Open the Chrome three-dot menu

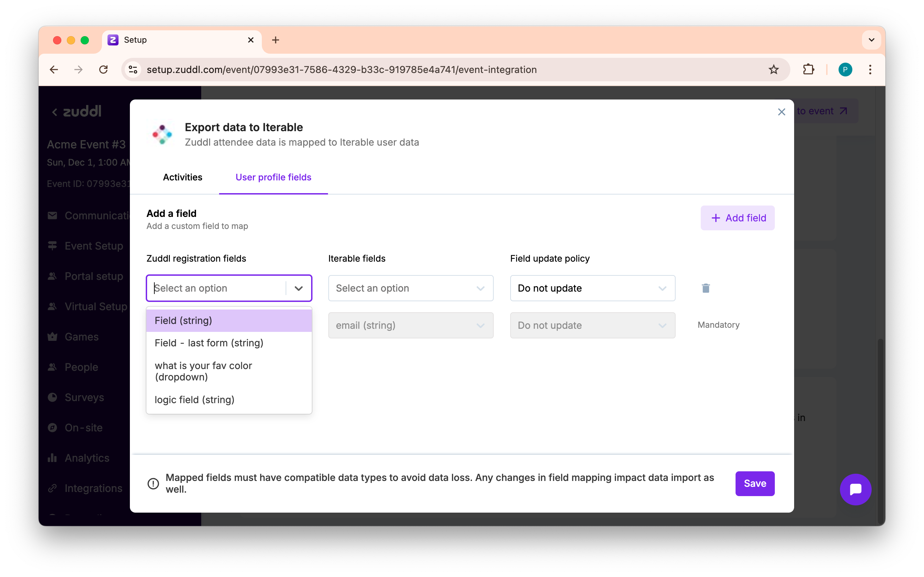(870, 70)
